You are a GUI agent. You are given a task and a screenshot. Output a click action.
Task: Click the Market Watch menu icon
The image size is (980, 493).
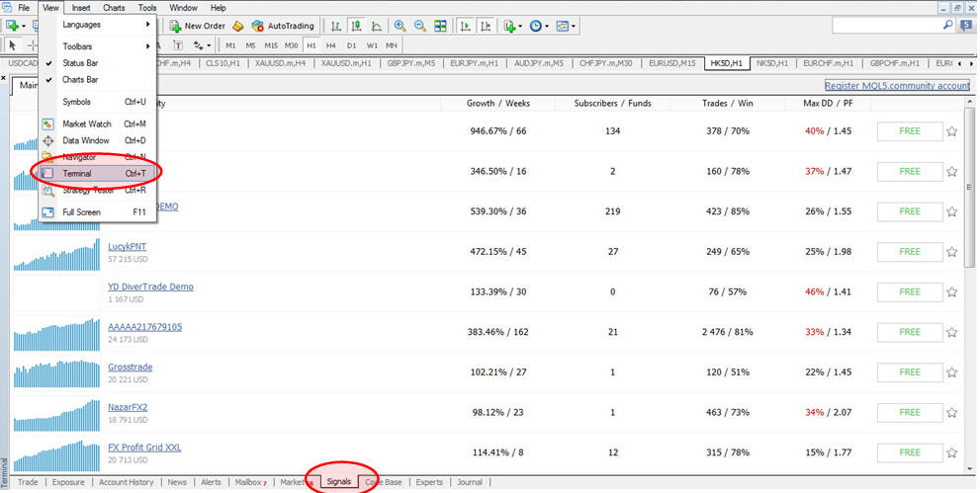pyautogui.click(x=48, y=124)
